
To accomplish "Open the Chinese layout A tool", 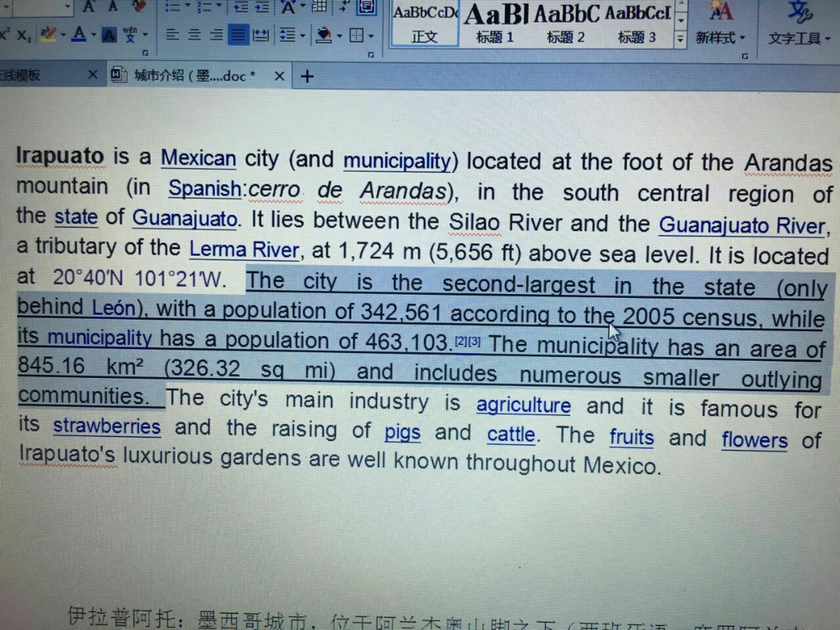I will click(289, 7).
